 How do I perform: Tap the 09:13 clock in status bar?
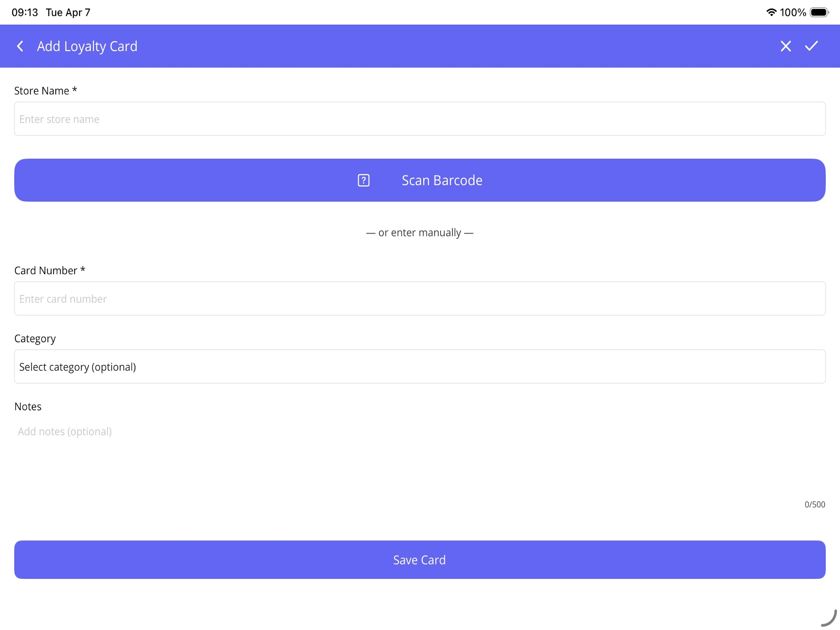(x=25, y=12)
